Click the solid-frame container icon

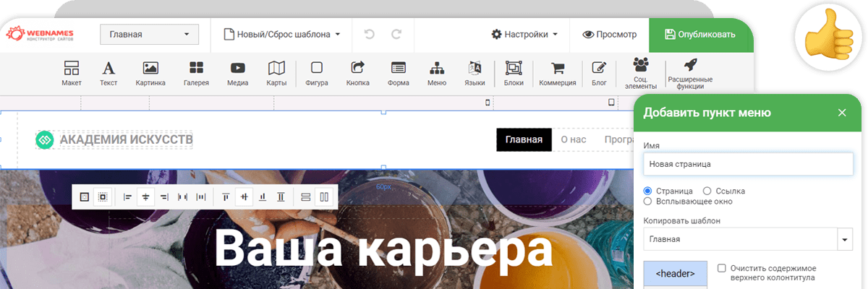[x=85, y=197]
